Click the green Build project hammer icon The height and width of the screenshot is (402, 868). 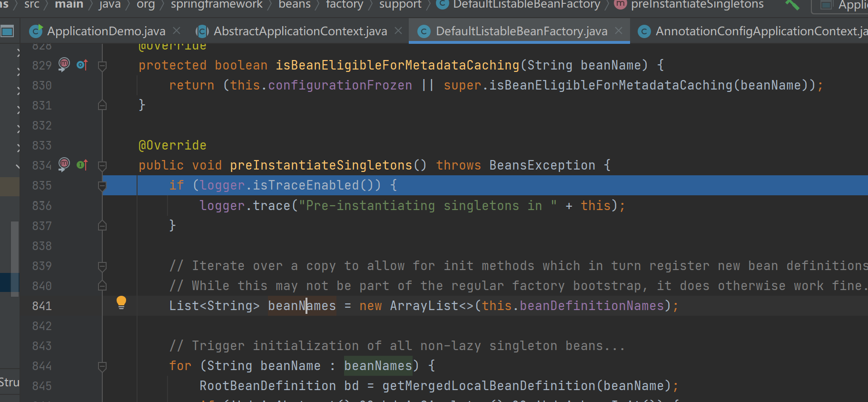[x=792, y=5]
